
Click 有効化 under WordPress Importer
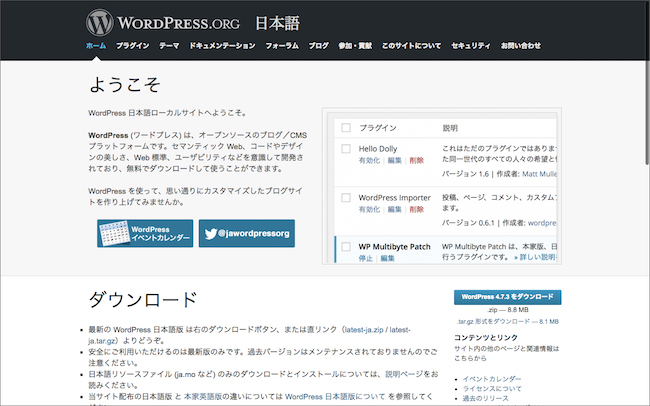tap(369, 209)
